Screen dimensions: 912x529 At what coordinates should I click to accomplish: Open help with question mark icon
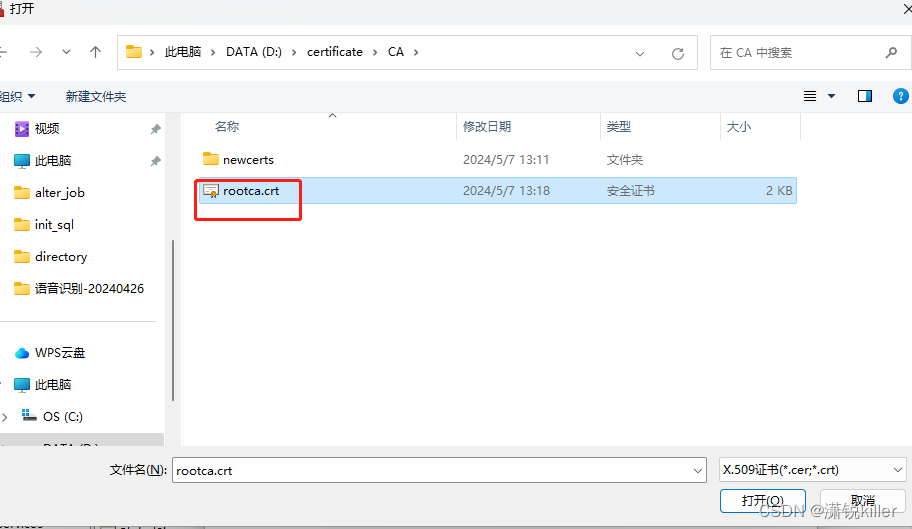tap(900, 96)
